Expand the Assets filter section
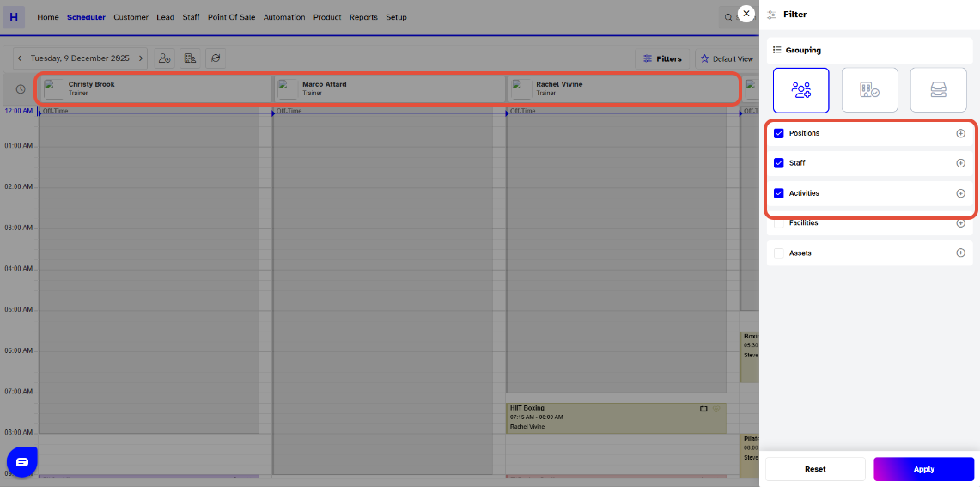 coord(960,253)
